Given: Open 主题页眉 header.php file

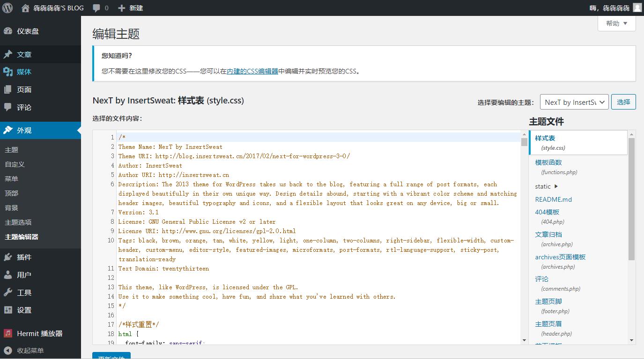Looking at the screenshot, I should click(x=554, y=329).
